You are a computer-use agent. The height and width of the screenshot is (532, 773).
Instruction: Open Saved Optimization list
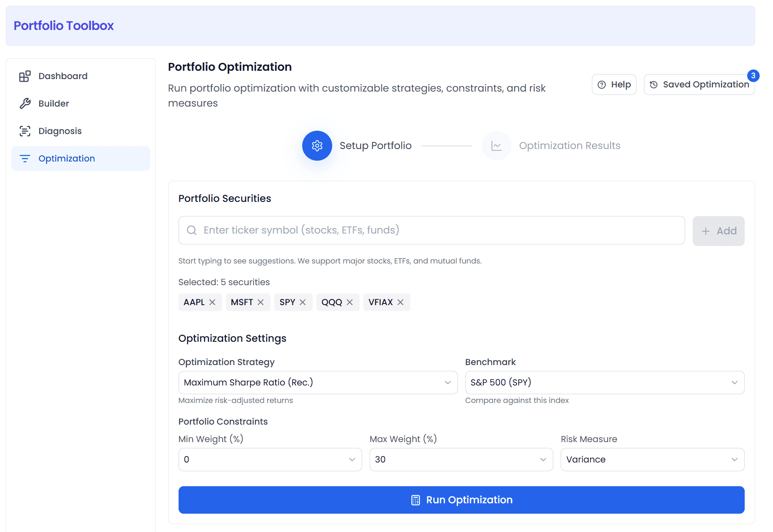pyautogui.click(x=699, y=85)
